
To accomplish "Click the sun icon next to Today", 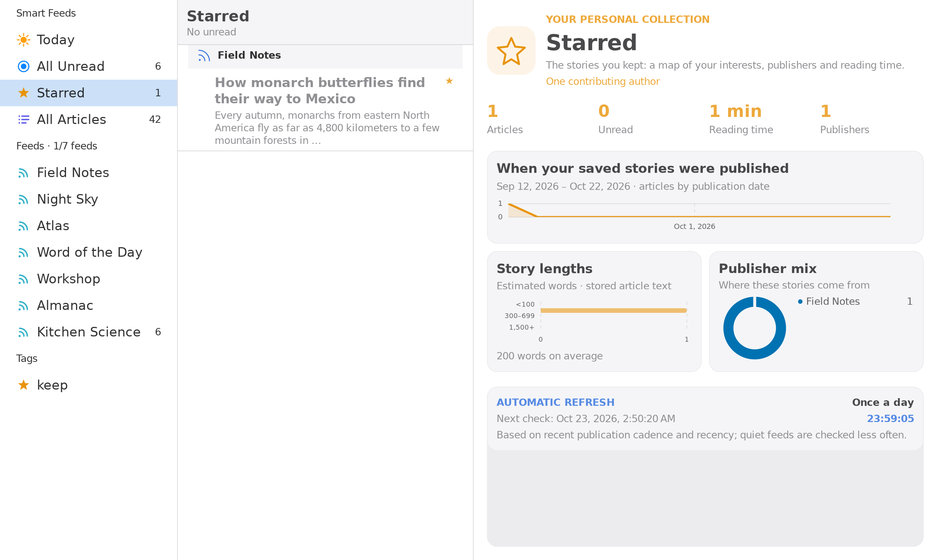I will click(23, 39).
